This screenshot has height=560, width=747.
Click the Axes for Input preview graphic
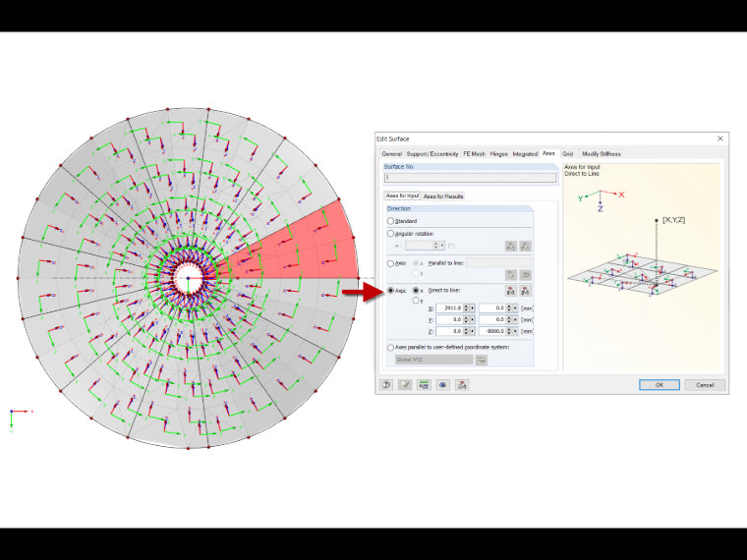coord(642,266)
